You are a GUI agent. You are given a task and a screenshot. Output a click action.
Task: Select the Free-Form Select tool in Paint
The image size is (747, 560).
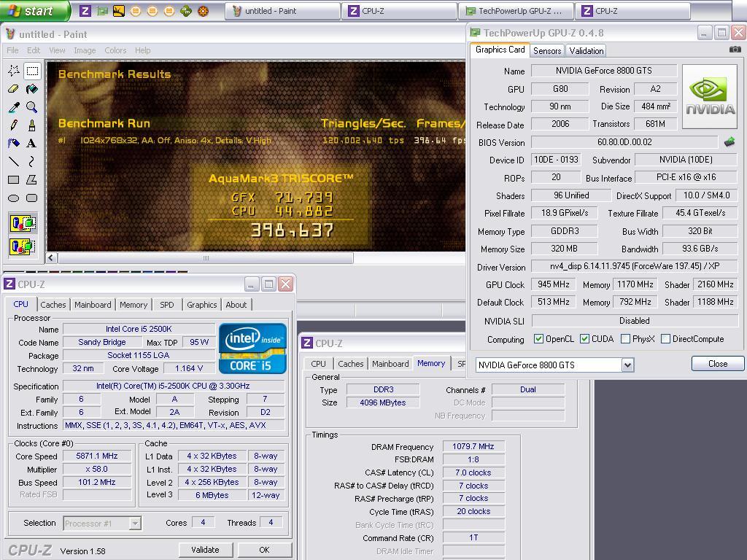14,71
